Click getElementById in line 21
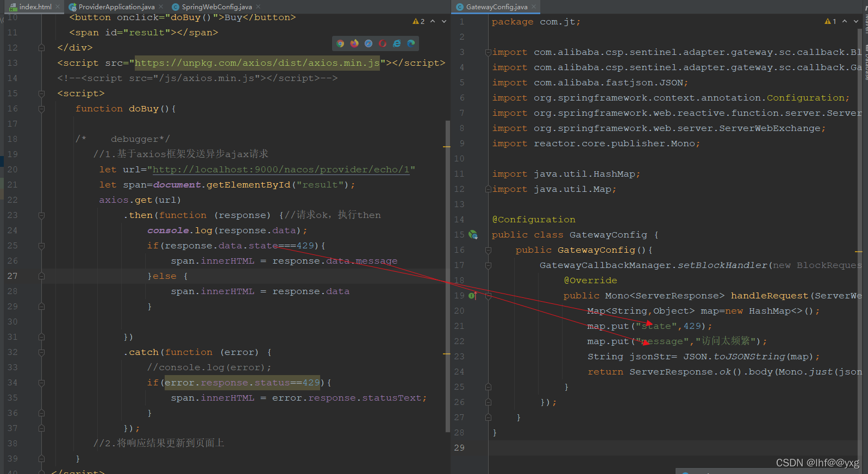 [x=248, y=185]
